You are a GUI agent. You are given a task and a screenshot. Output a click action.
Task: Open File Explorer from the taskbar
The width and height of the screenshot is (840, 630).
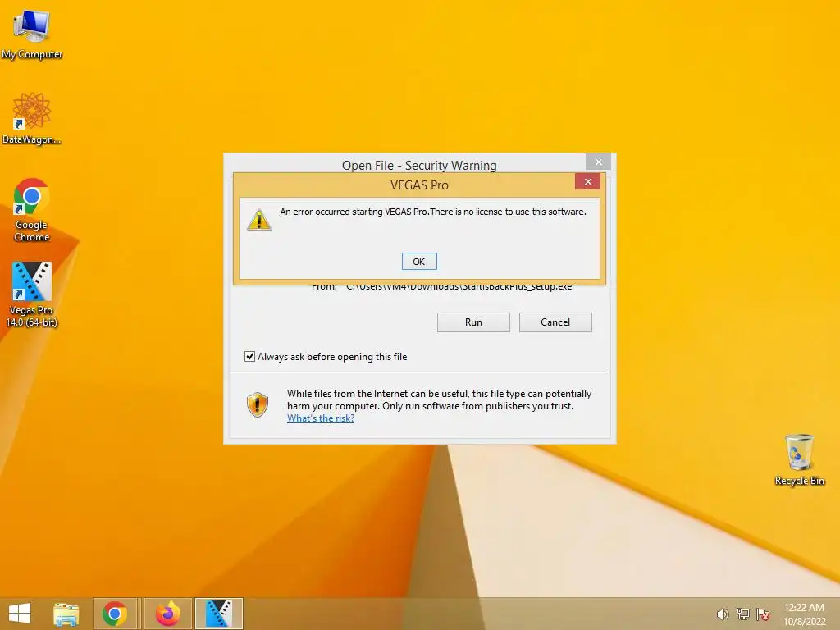click(x=66, y=614)
